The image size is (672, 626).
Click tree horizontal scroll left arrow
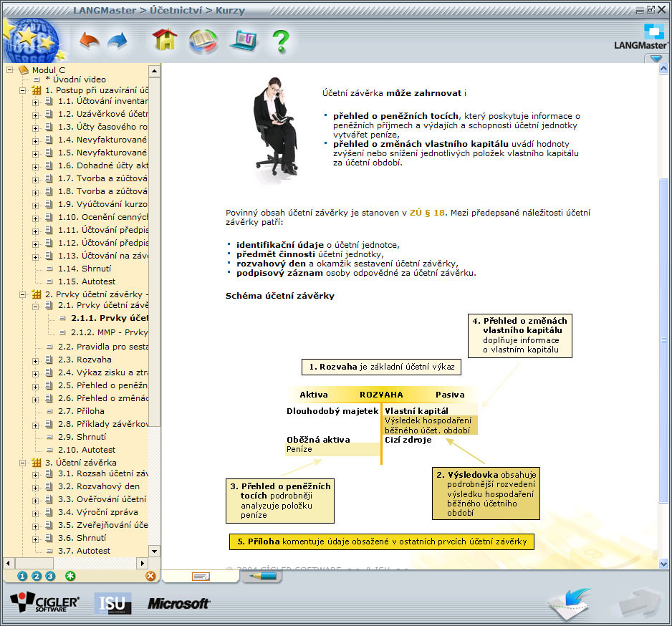[x=9, y=562]
